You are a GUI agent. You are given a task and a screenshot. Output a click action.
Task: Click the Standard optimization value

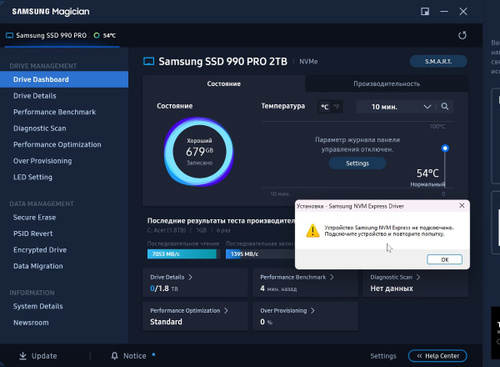(166, 322)
